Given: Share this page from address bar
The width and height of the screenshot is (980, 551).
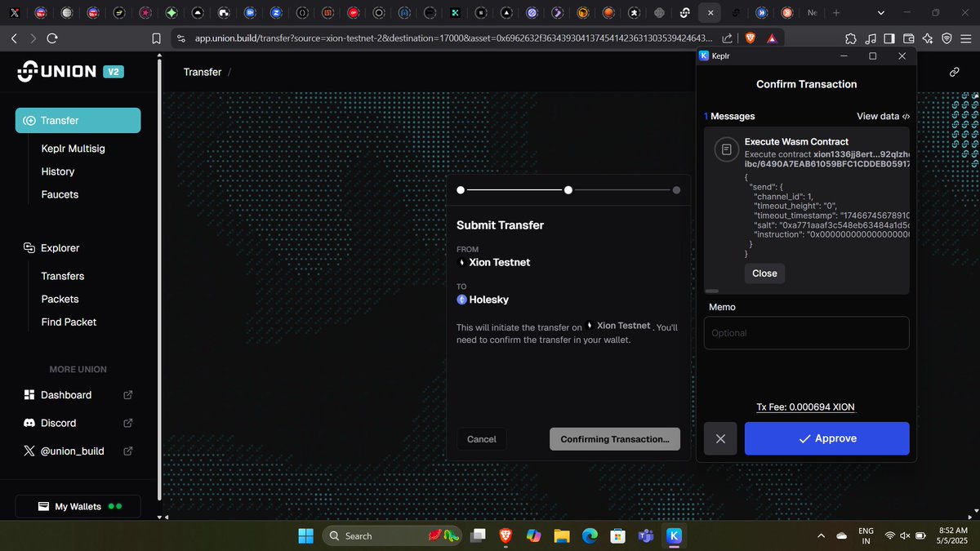Looking at the screenshot, I should click(x=727, y=38).
